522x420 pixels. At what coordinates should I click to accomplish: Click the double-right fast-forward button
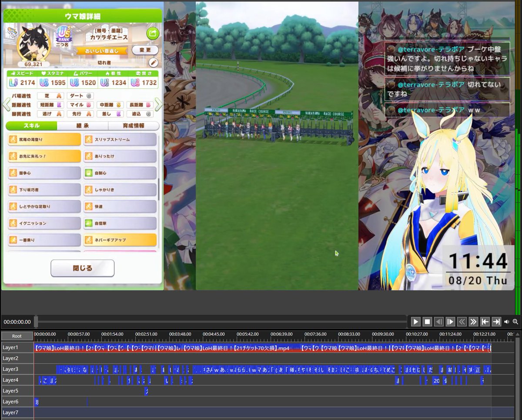pos(473,322)
